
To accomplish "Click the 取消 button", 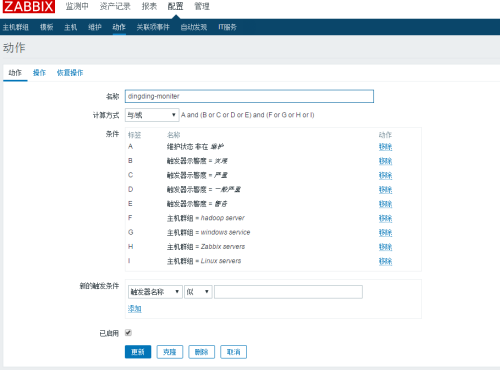I will tap(233, 352).
